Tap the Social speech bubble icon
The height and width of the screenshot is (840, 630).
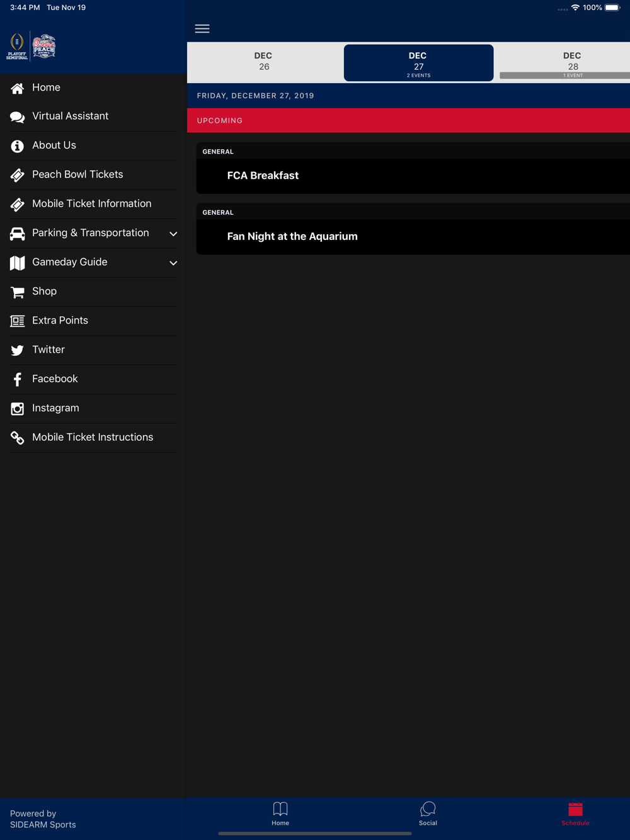428,809
